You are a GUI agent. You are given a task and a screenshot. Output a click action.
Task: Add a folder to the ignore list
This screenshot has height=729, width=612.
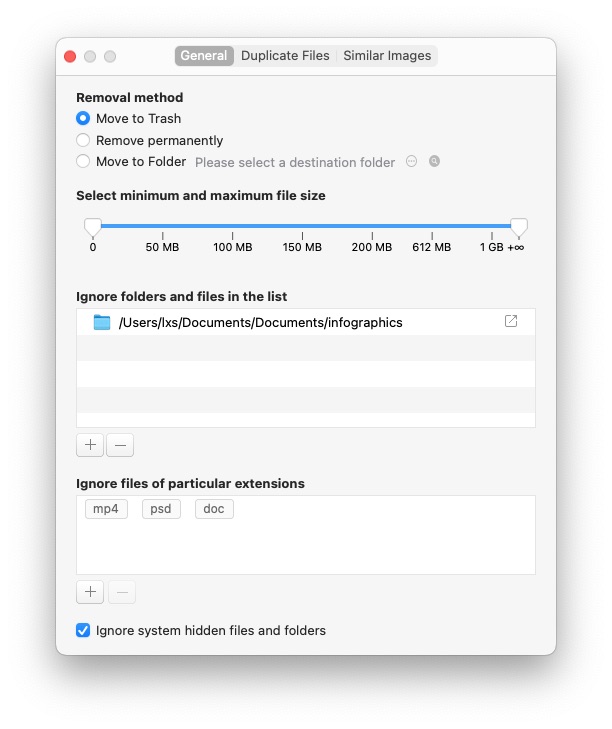point(90,445)
